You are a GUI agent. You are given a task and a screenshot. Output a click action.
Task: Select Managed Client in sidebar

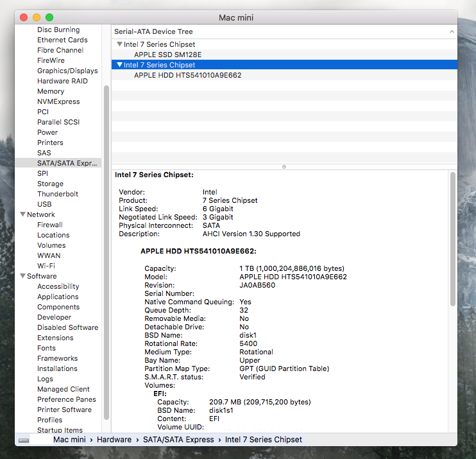[x=63, y=389]
